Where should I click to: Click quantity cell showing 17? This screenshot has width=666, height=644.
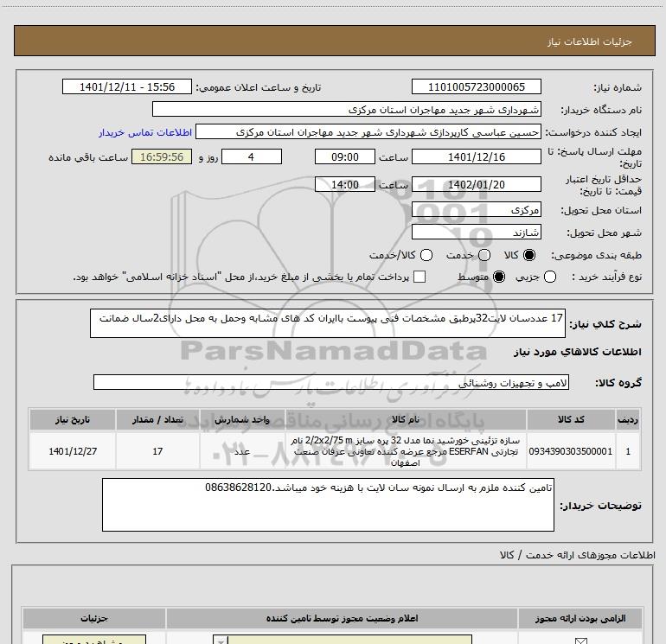click(157, 451)
